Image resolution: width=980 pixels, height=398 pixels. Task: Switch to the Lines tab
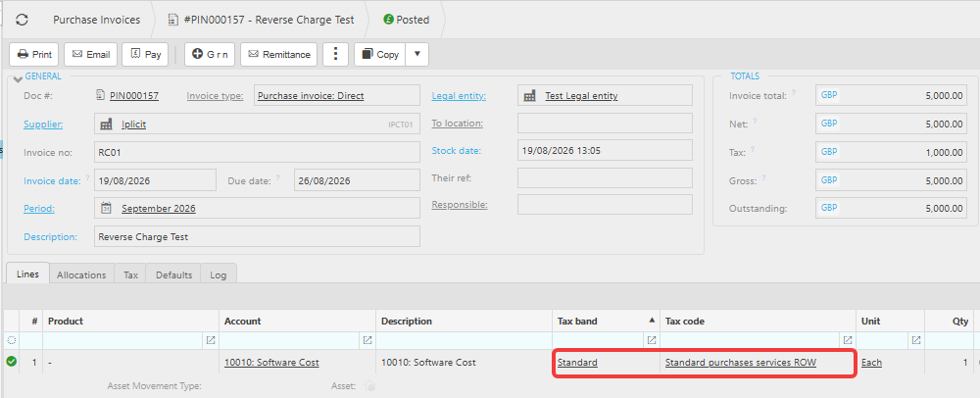point(27,274)
